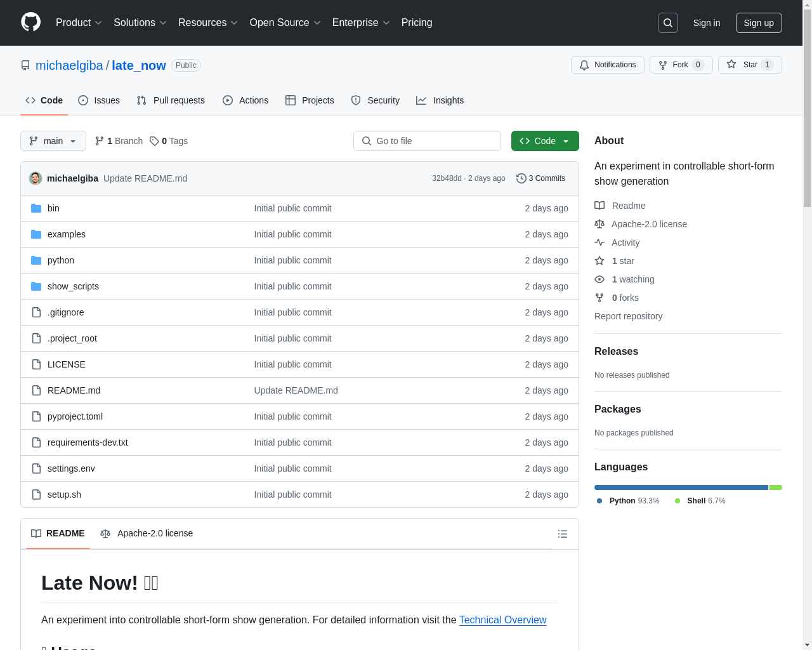This screenshot has height=650, width=812.
Task: Switch to the Actions tab
Action: tap(246, 100)
